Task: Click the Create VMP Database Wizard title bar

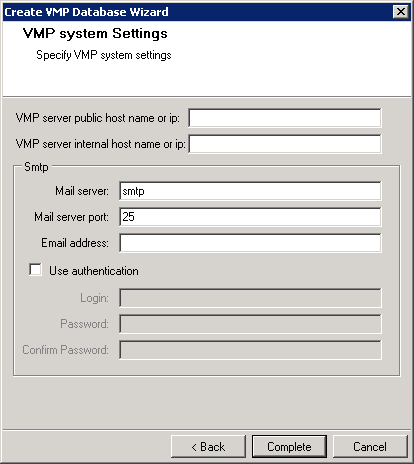Action: click(x=197, y=12)
